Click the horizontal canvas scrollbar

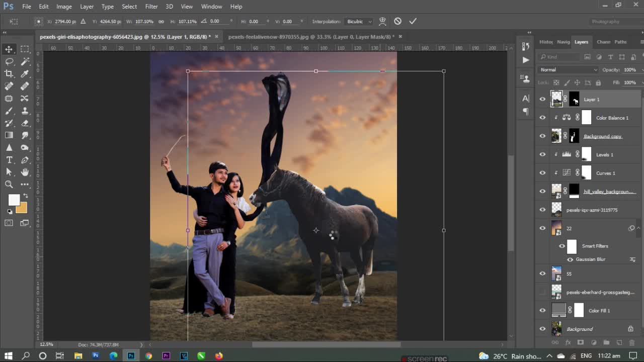click(x=326, y=344)
